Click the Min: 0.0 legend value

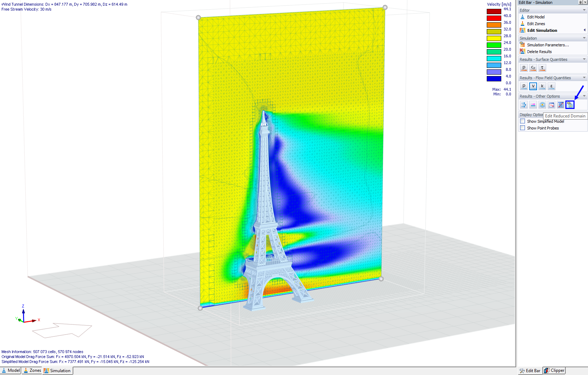502,94
